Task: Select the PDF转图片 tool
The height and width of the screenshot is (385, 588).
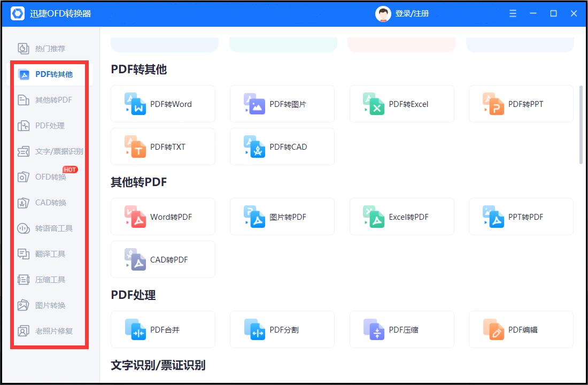Action: (x=282, y=104)
